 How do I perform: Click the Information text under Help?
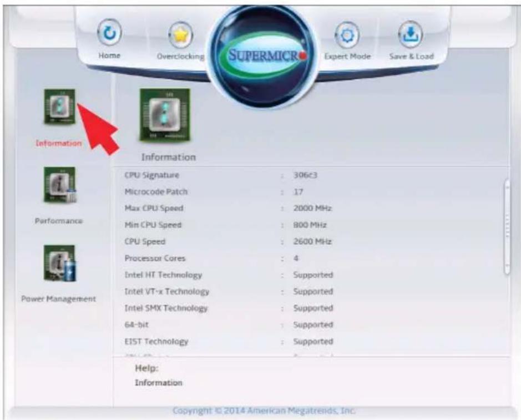pos(159,383)
